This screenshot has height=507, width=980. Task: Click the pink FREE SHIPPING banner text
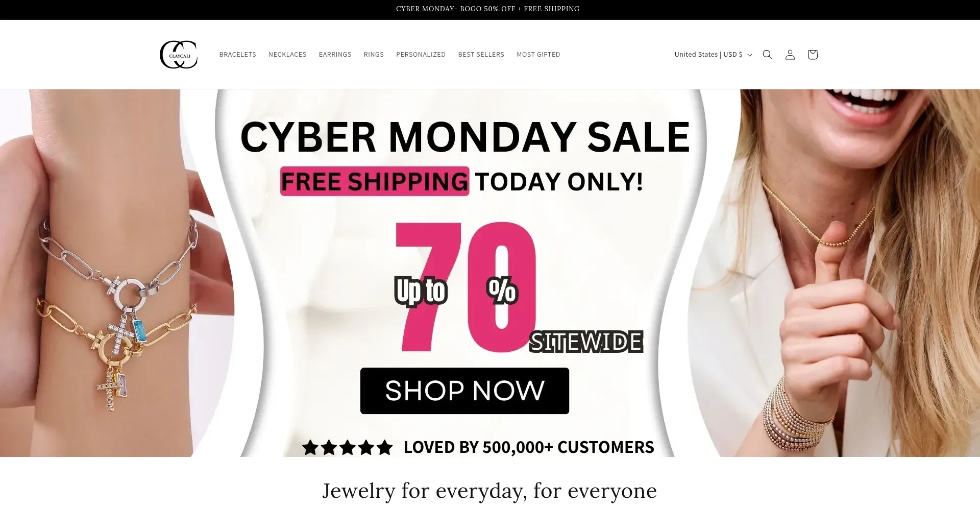pyautogui.click(x=375, y=181)
